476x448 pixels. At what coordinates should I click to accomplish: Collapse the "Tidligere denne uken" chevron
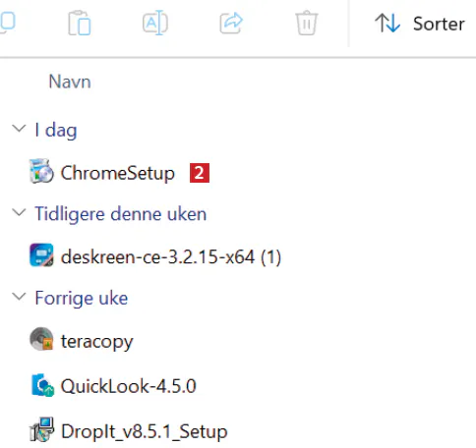pyautogui.click(x=19, y=212)
